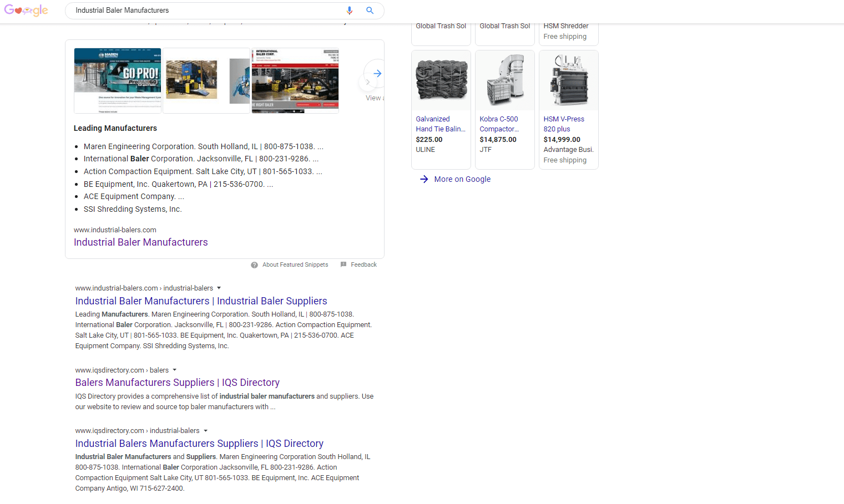
Task: Click the magnifying glass search icon
Action: click(370, 11)
